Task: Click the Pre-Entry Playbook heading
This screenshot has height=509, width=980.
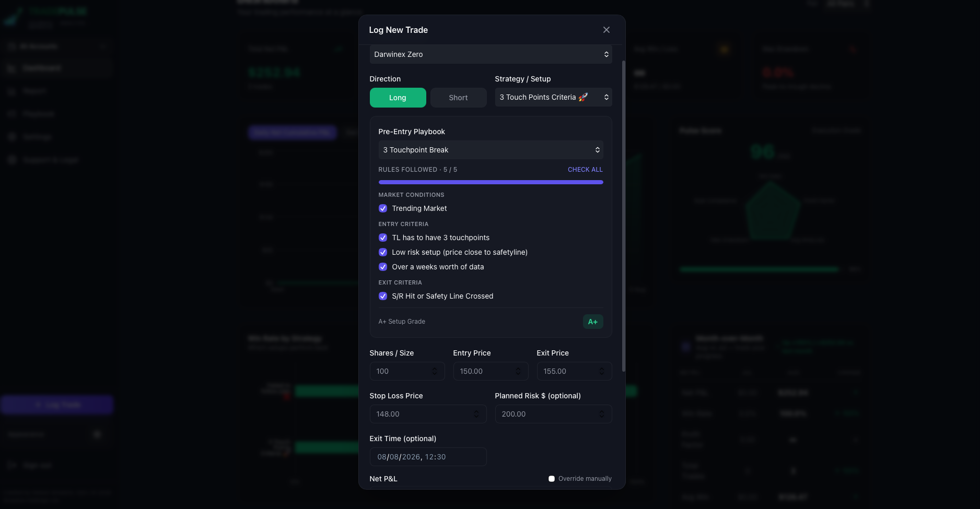Action: pos(412,132)
